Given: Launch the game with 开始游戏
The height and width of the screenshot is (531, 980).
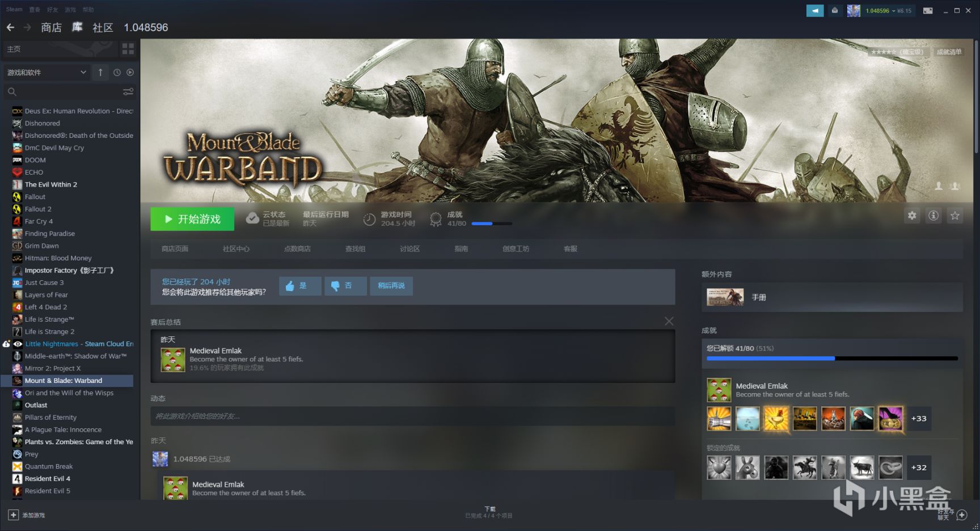Looking at the screenshot, I should point(192,219).
